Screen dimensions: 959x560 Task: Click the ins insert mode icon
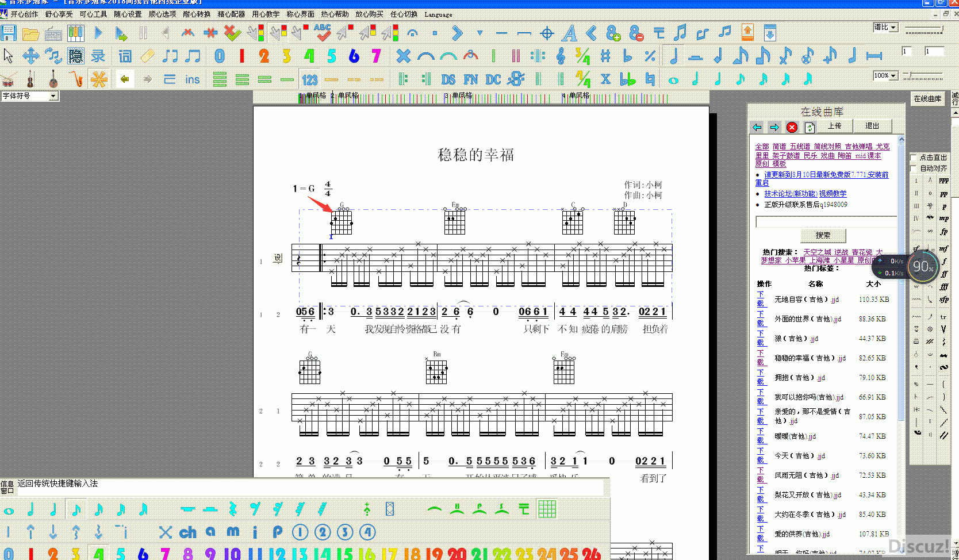pos(193,79)
